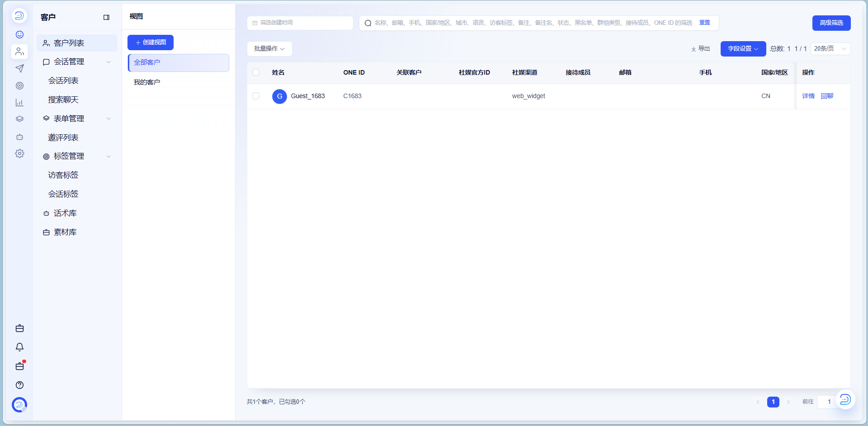
Task: Tick the select-all checkbox in table header
Action: pos(256,72)
